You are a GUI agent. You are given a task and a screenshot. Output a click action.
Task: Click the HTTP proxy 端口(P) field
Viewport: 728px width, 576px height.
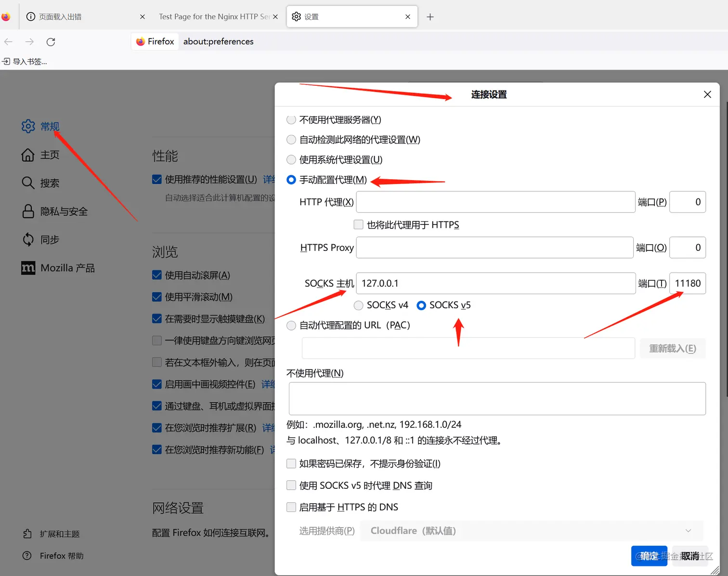coord(688,202)
